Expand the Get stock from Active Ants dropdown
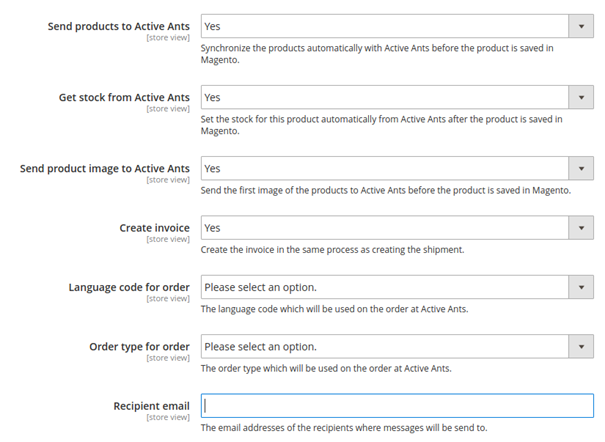 click(x=397, y=97)
